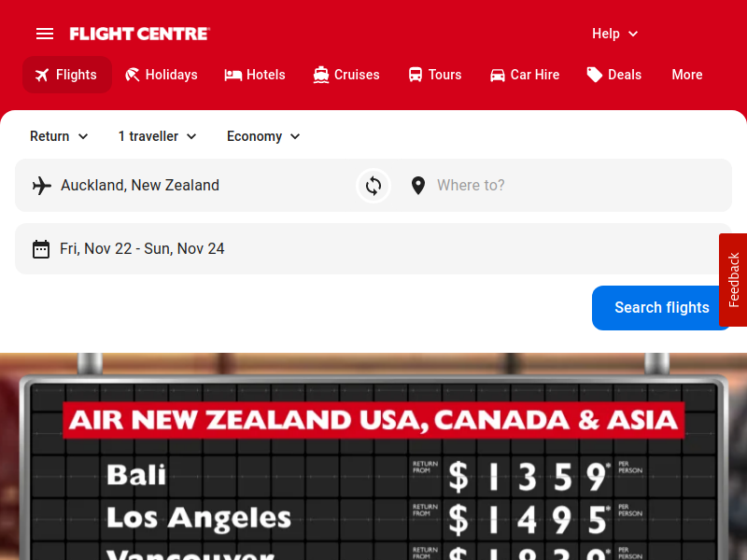Click the Hotels bed icon
Viewport: 747px width, 560px height.
coord(233,75)
